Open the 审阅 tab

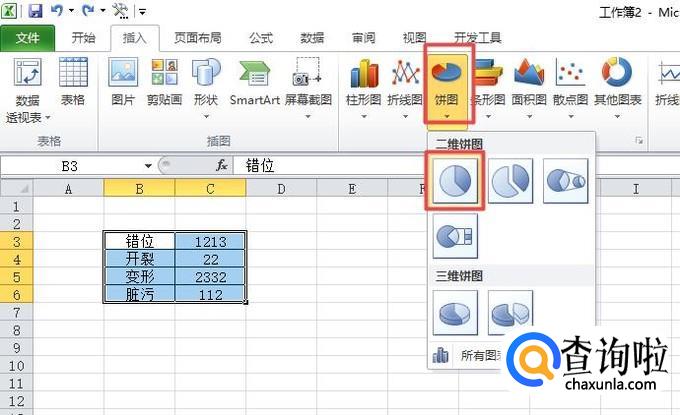(x=363, y=38)
